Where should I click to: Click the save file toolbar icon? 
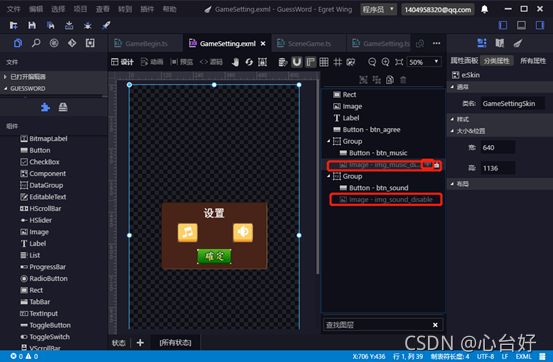(32, 25)
